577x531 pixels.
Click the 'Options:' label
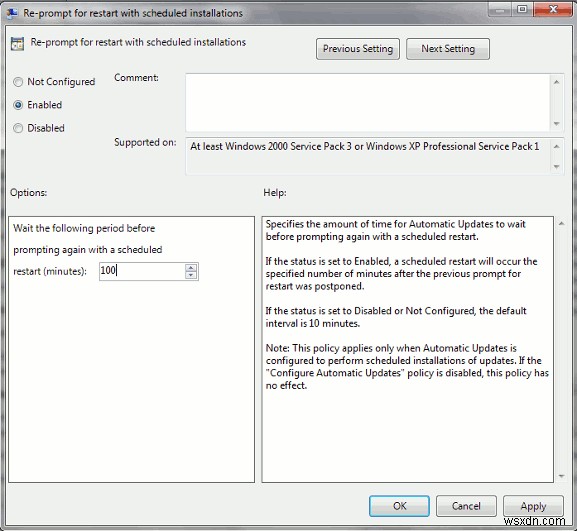tap(28, 192)
